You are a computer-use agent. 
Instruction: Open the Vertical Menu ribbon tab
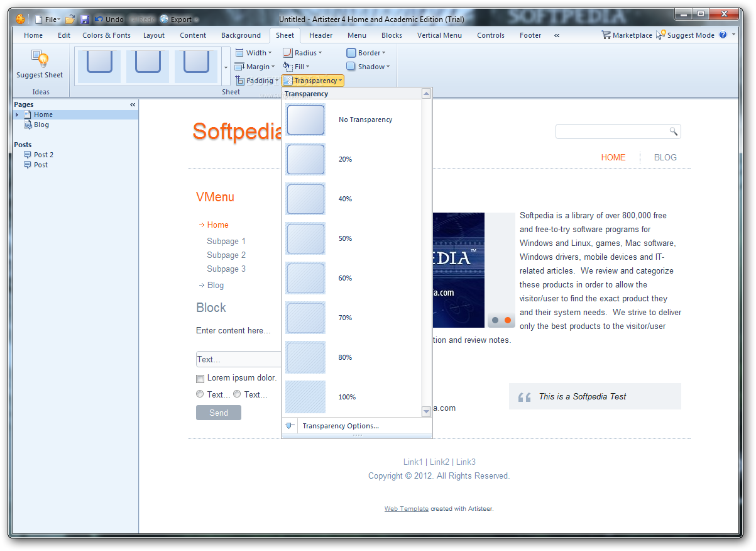tap(439, 35)
